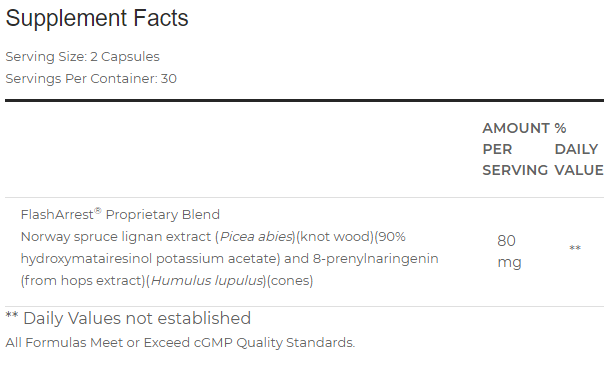Click the asterisks before Daily Values footnote
Screen dimensions: 616x370
click(12, 315)
